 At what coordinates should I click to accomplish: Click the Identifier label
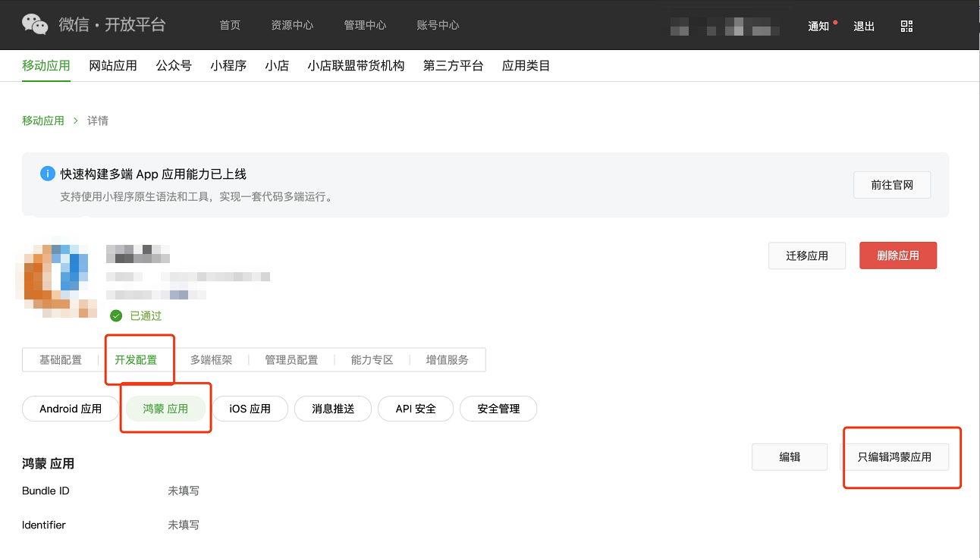[44, 525]
